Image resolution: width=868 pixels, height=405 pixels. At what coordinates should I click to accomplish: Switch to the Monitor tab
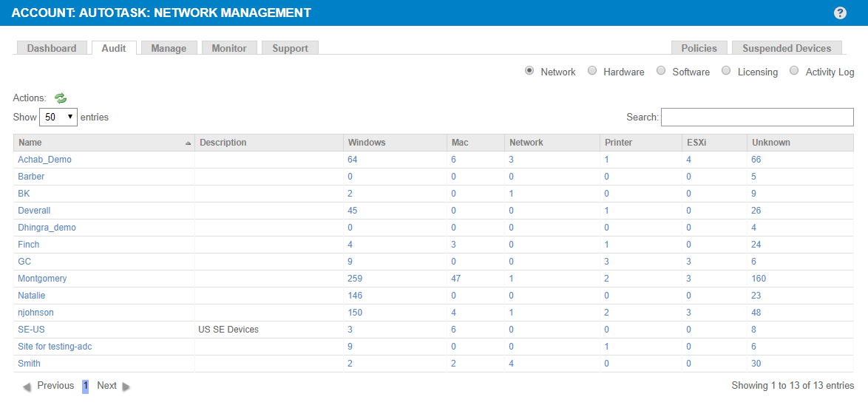(229, 48)
